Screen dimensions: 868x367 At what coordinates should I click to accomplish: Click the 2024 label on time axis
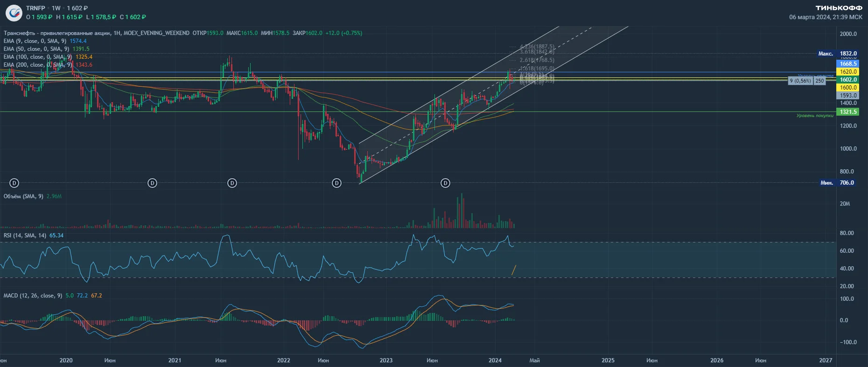point(495,360)
